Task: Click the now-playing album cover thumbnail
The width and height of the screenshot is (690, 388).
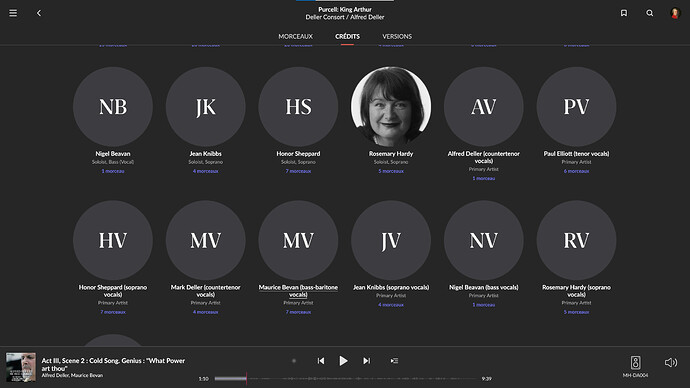Action: (21, 367)
